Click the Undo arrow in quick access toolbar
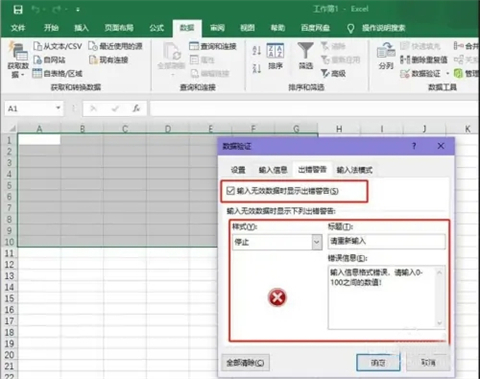Viewport: 480px width, 379px height. tap(36, 9)
